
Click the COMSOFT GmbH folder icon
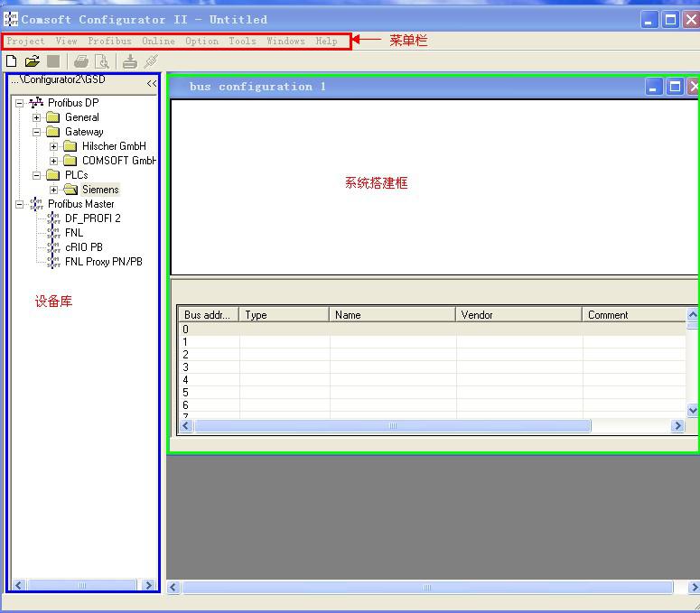[x=70, y=160]
